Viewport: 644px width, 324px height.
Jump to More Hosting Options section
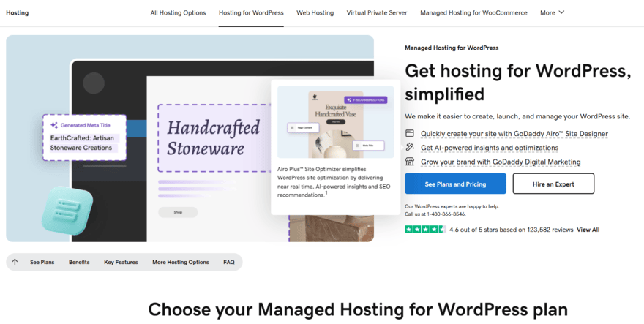tap(180, 262)
